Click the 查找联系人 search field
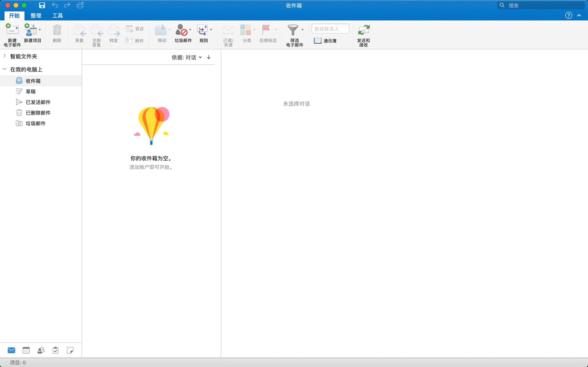Image resolution: width=588 pixels, height=367 pixels. point(330,28)
